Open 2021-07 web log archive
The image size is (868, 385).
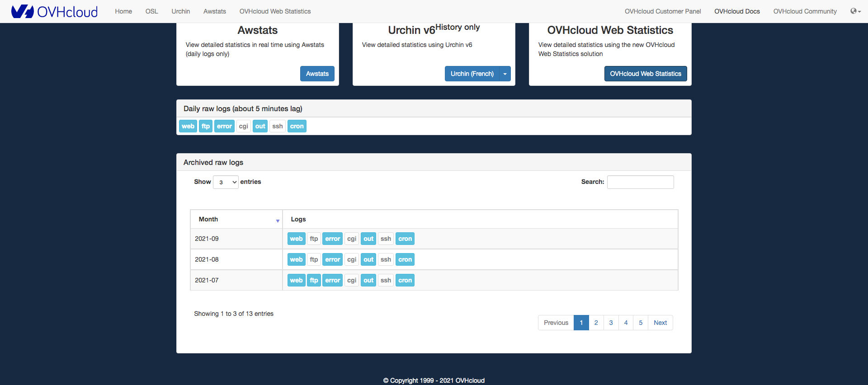click(x=297, y=280)
